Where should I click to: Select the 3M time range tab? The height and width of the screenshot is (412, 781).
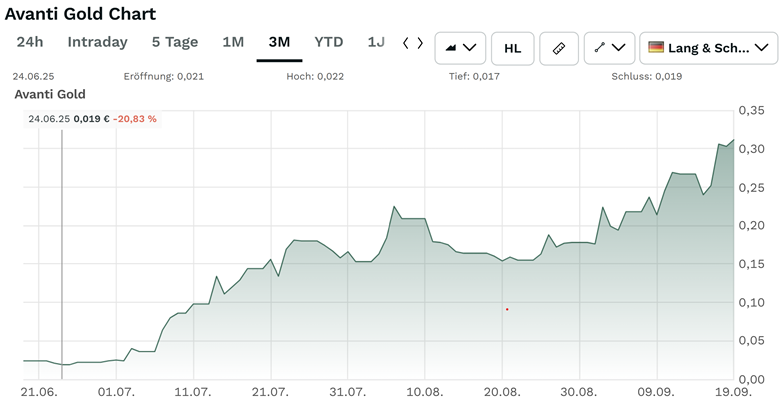click(279, 42)
